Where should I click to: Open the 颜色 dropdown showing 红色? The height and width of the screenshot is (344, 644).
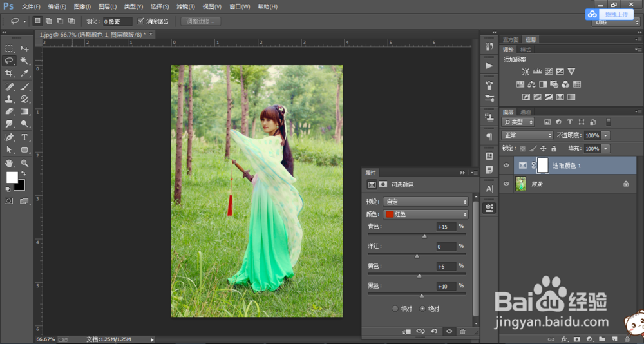coord(426,214)
